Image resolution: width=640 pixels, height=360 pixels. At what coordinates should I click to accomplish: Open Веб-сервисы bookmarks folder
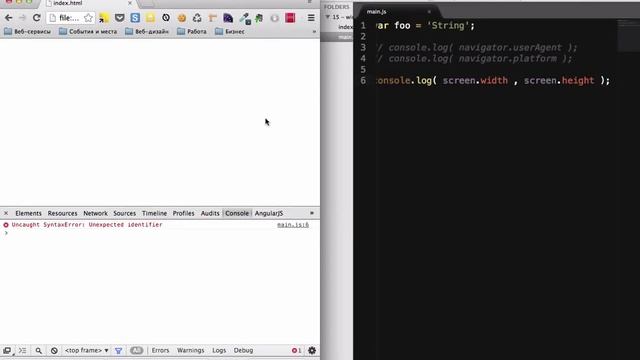(x=27, y=31)
